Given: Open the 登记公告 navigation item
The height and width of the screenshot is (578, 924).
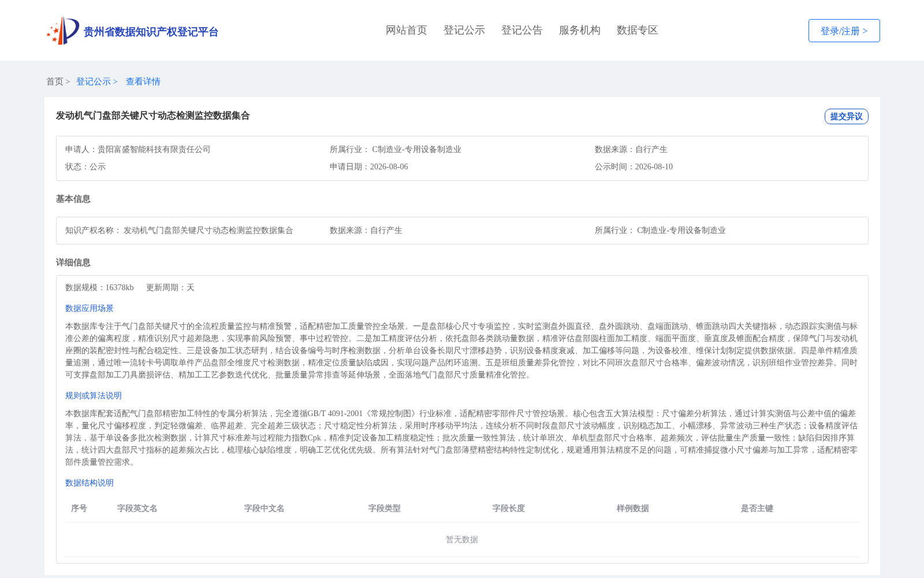Looking at the screenshot, I should pos(522,30).
